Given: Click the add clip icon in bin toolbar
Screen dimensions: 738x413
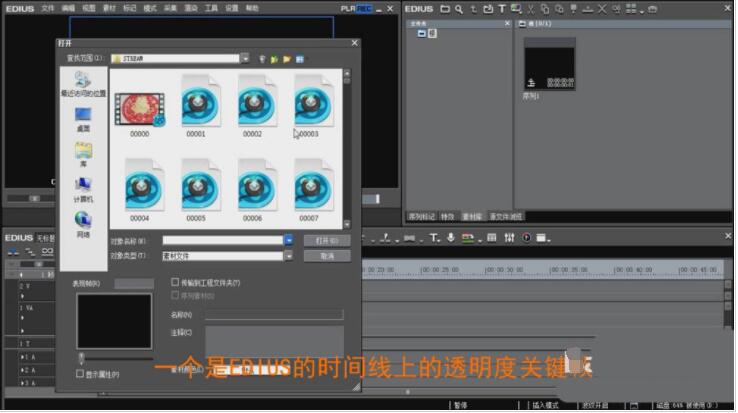Looking at the screenshot, I should [488, 9].
